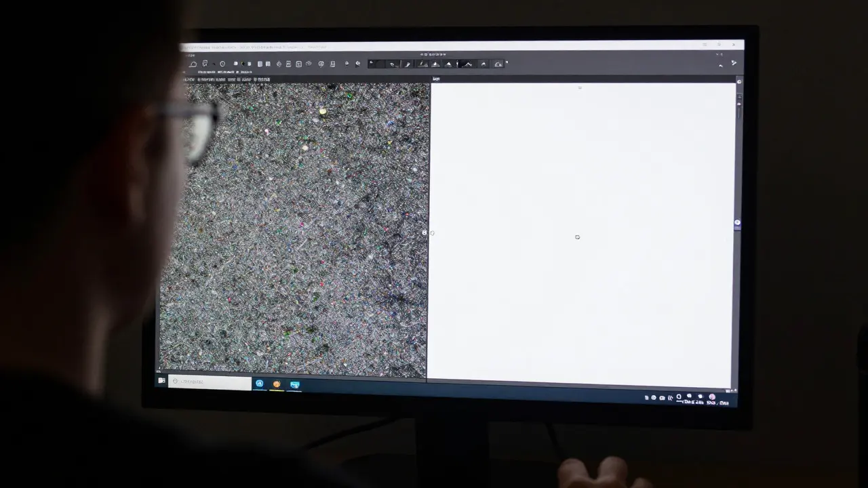Click the clipboard icon in the toolbar
The height and width of the screenshot is (488, 868).
(x=332, y=64)
